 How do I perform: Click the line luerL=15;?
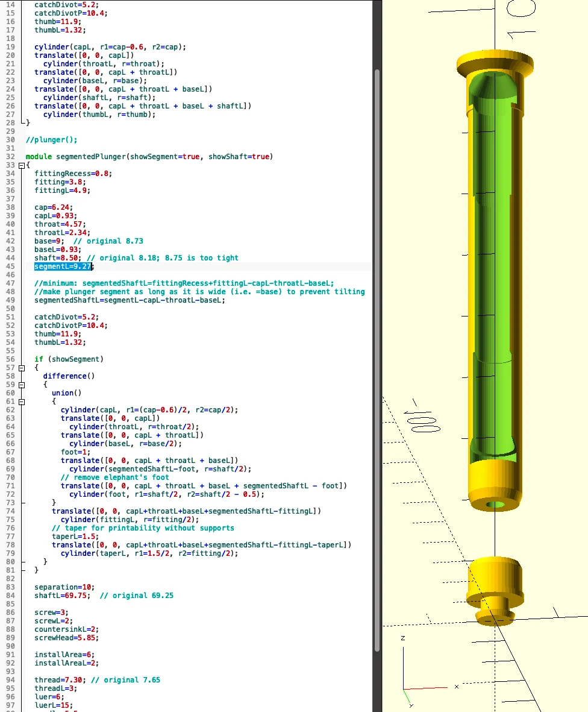(54, 705)
